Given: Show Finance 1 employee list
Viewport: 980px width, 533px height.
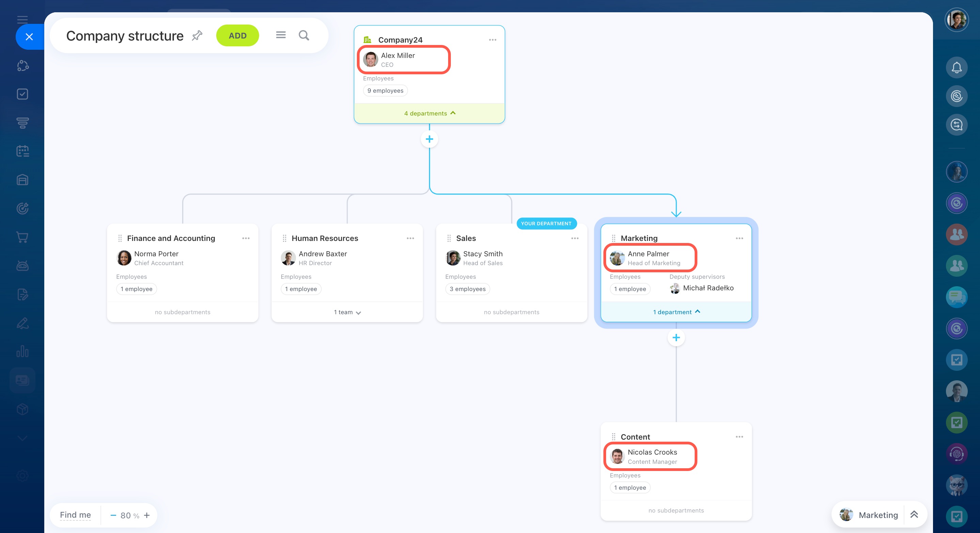Looking at the screenshot, I should 136,289.
